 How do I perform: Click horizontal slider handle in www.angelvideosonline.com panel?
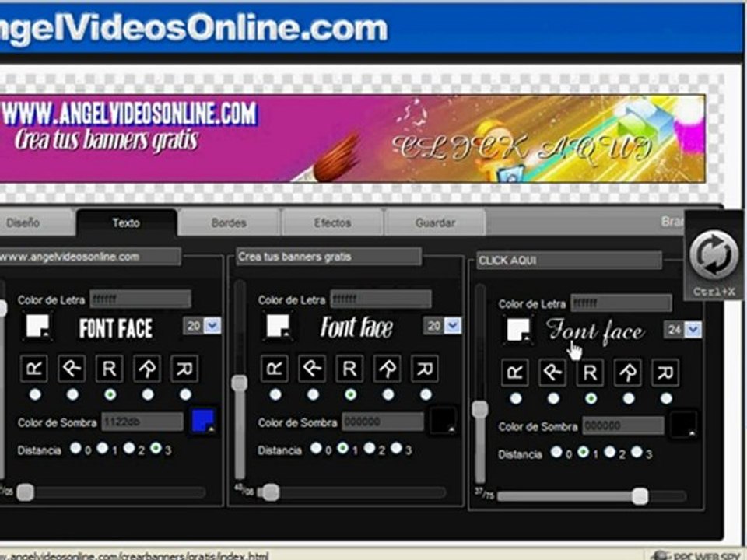pos(25,492)
